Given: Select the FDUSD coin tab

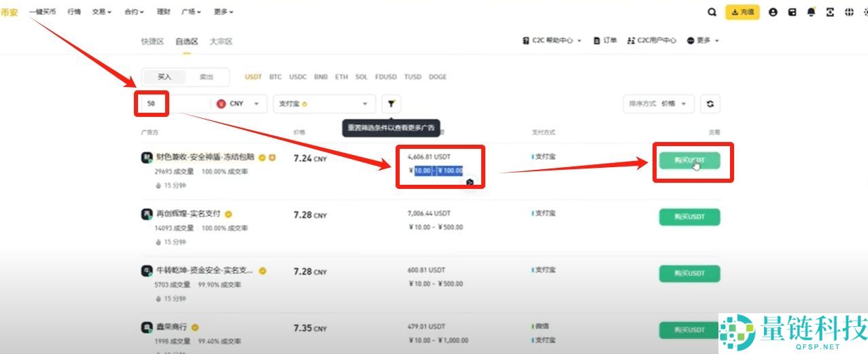Looking at the screenshot, I should 386,77.
